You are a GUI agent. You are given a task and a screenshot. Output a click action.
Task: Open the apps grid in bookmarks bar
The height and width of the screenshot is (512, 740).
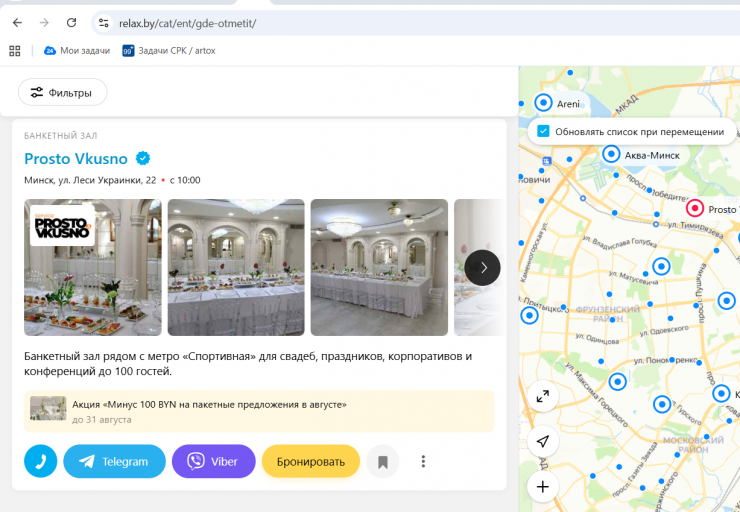pos(15,50)
